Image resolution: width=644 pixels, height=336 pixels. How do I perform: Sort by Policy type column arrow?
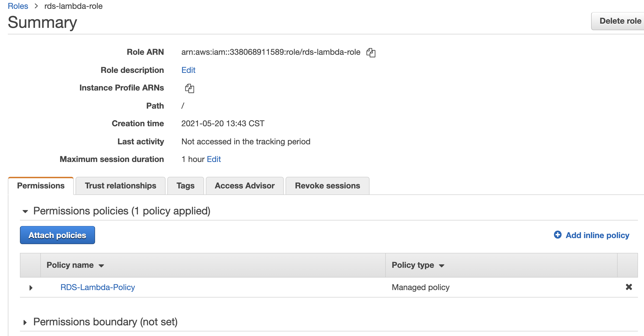pyautogui.click(x=441, y=266)
